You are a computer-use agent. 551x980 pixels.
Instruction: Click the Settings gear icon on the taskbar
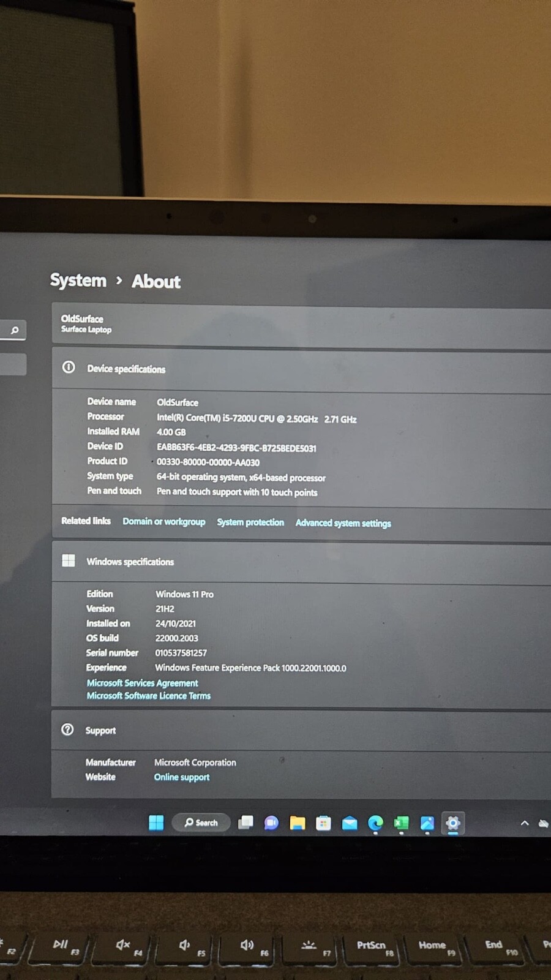(453, 823)
